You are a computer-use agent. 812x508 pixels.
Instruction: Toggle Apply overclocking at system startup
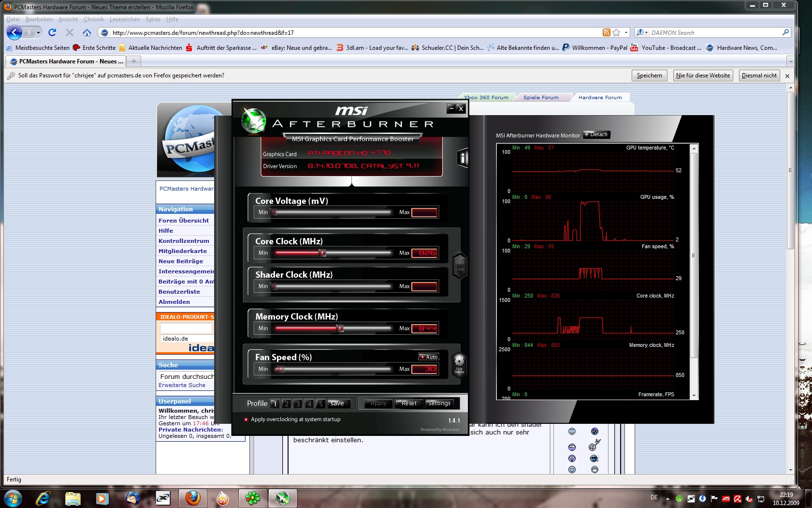(293, 419)
